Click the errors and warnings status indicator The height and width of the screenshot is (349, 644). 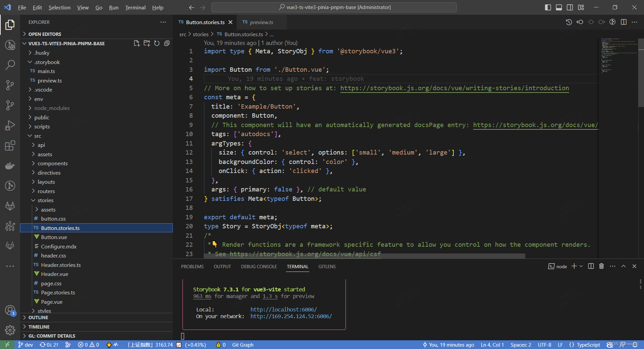pyautogui.click(x=89, y=345)
